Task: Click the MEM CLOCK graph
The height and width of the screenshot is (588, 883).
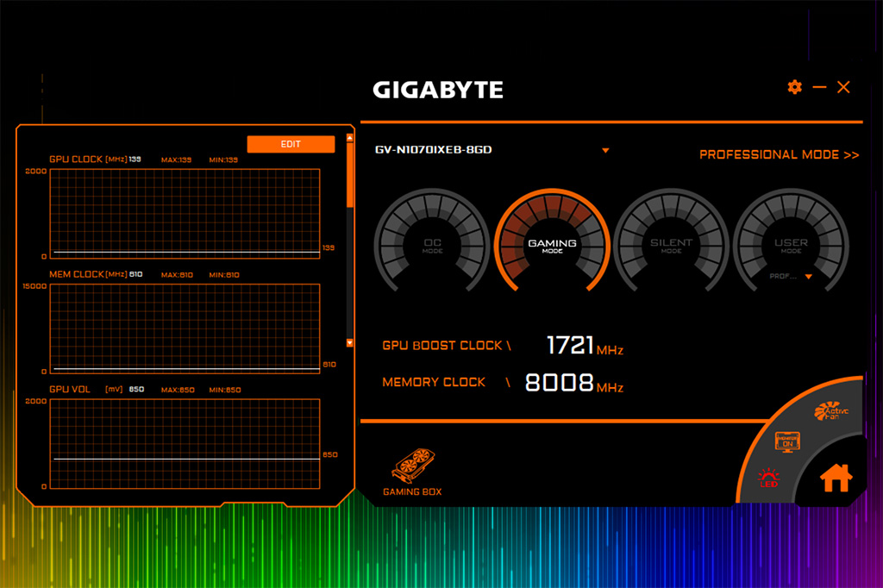Action: click(x=185, y=329)
